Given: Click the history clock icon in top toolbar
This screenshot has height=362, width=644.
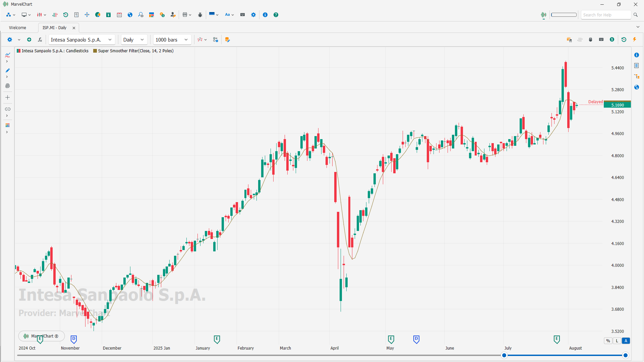Looking at the screenshot, I should [x=66, y=15].
